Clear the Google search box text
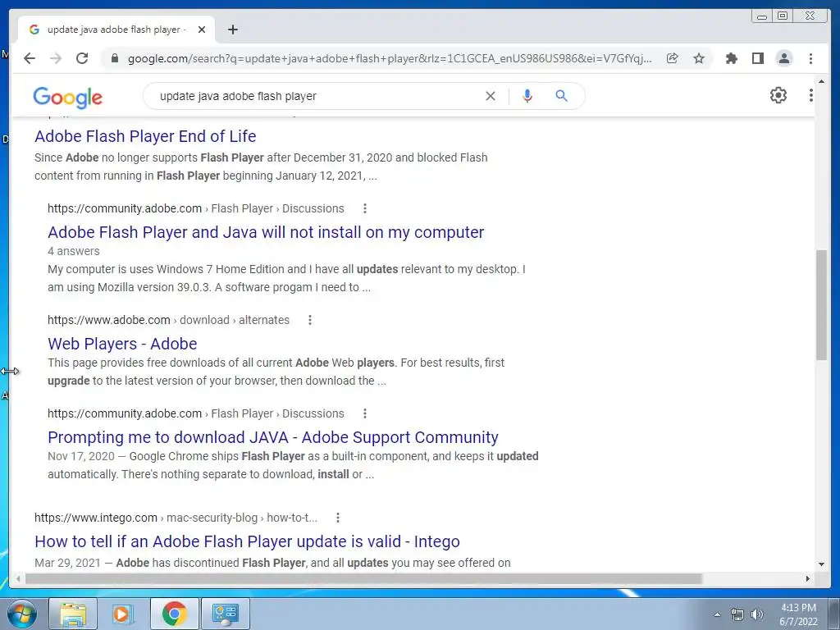Viewport: 840px width, 630px height. point(491,96)
